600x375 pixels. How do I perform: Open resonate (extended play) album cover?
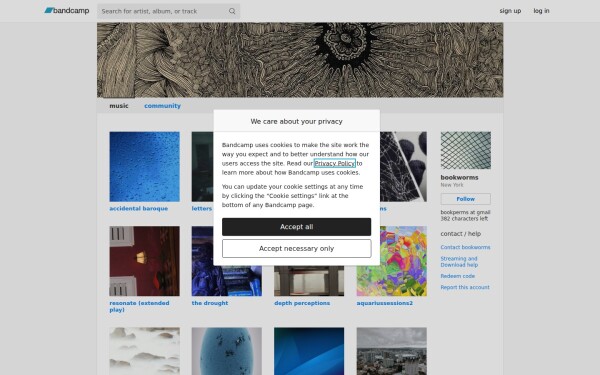pyautogui.click(x=144, y=261)
